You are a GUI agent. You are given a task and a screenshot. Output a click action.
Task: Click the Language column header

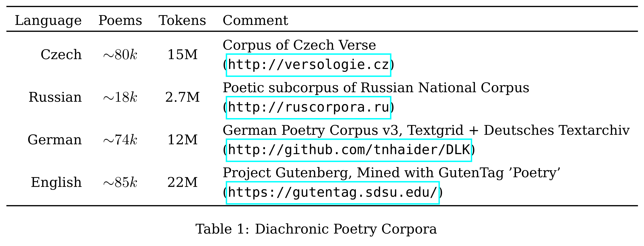[48, 20]
